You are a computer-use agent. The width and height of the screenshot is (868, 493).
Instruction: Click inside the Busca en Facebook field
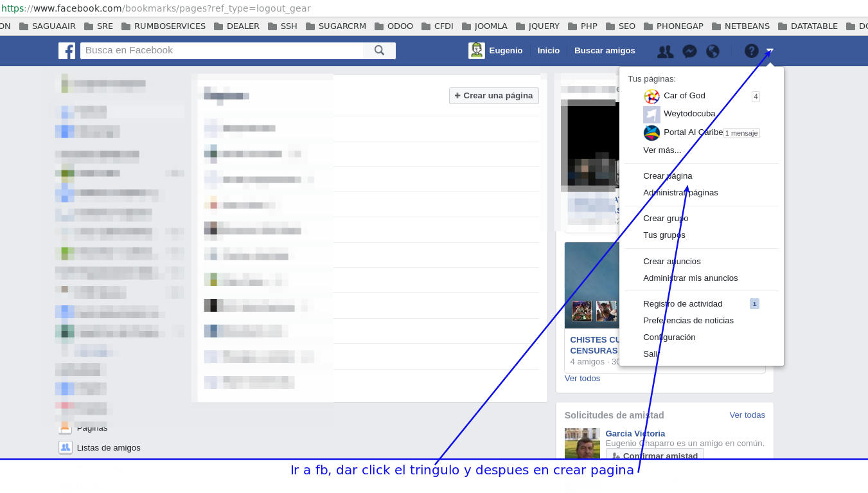(x=222, y=51)
